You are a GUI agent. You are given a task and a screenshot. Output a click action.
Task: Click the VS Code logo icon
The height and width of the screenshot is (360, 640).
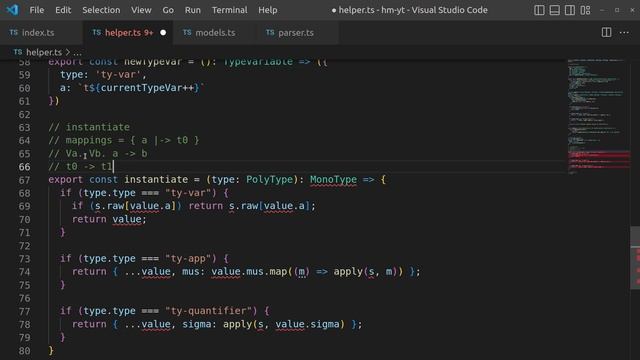click(x=12, y=10)
